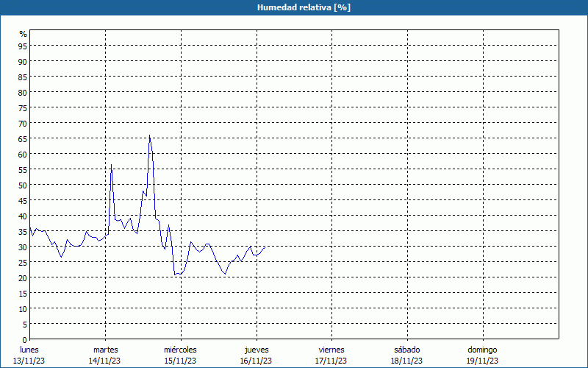Select the 'lunes' day label
This screenshot has height=368, width=588.
coord(29,350)
